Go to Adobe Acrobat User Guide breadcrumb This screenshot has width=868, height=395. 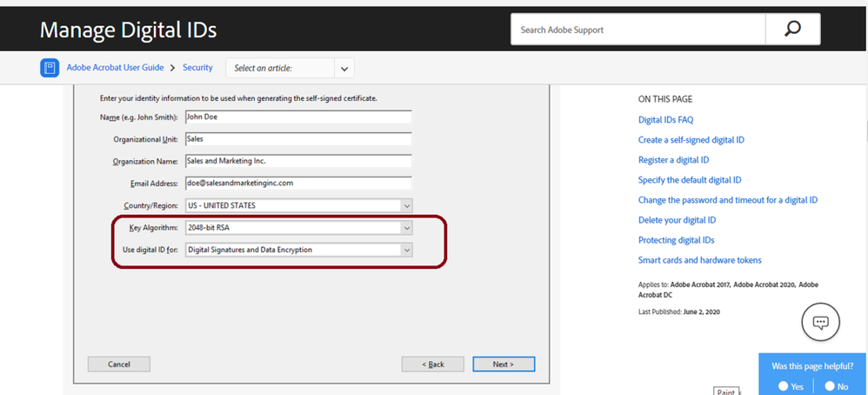coord(115,68)
